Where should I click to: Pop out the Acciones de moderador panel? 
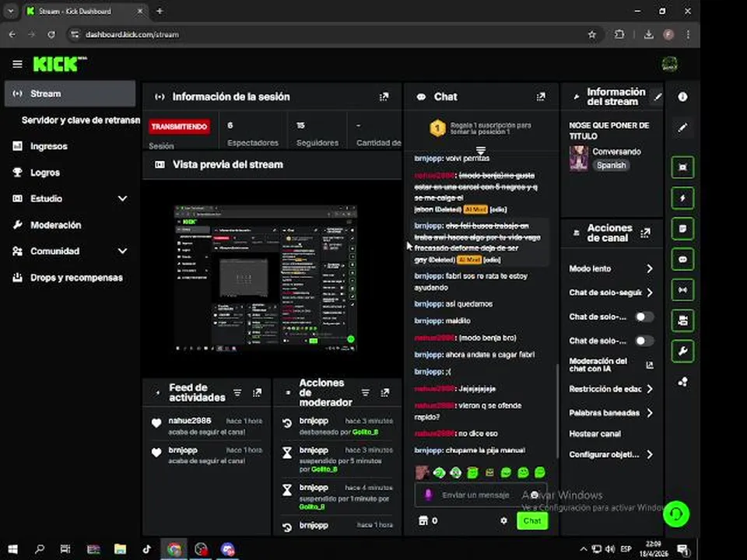[385, 392]
